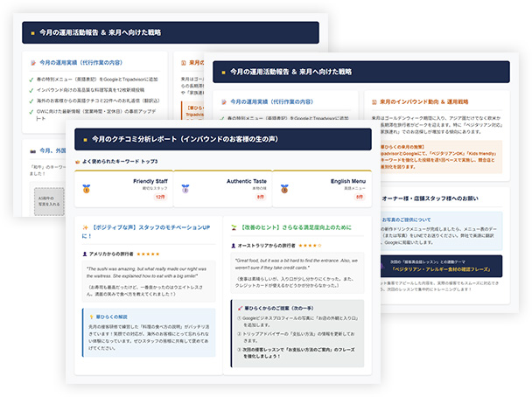Click the gold medal icon in Friendly Staff card
Screen dimensions: 532x397
[86, 189]
